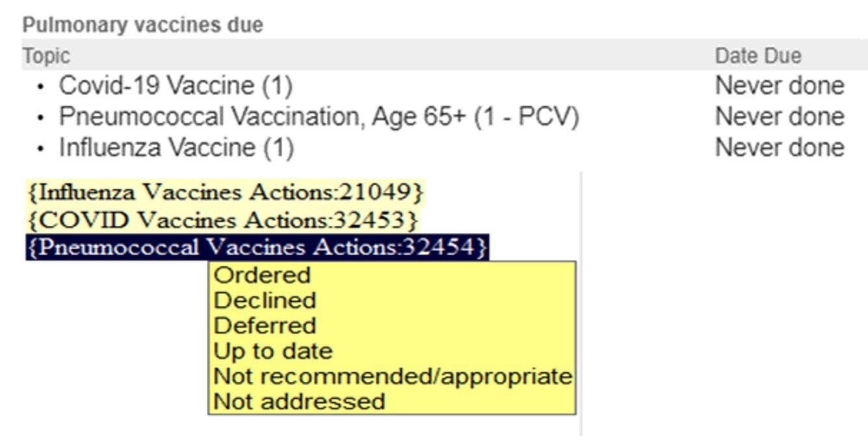Image resolution: width=868 pixels, height=445 pixels.
Task: Select Ordered from the pneumococcal actions list
Action: pos(262,275)
